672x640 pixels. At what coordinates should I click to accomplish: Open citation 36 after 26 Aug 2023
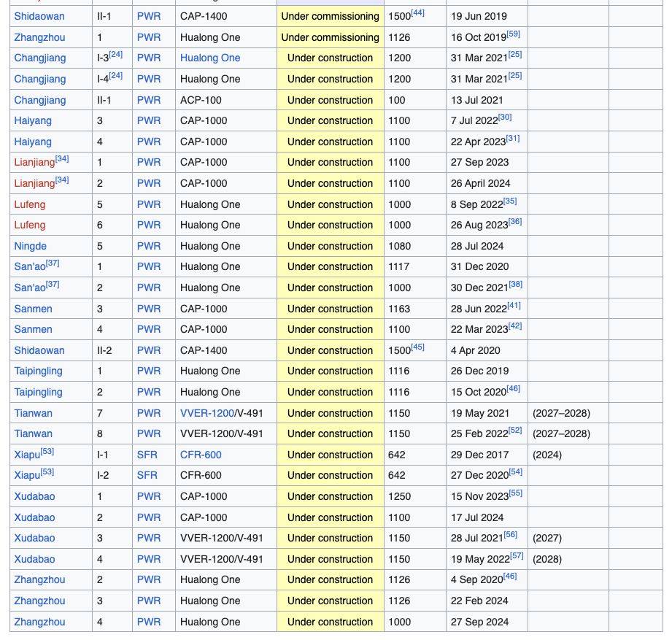(515, 222)
